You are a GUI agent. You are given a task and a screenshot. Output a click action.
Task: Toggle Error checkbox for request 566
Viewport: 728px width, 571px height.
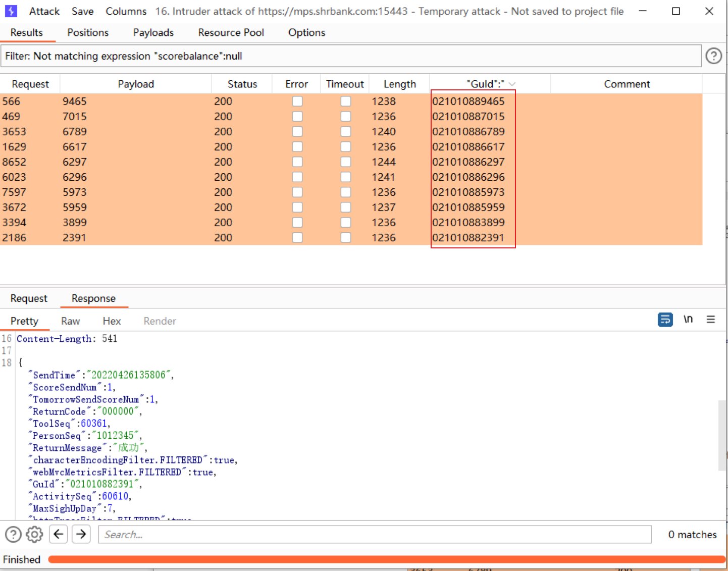coord(297,101)
